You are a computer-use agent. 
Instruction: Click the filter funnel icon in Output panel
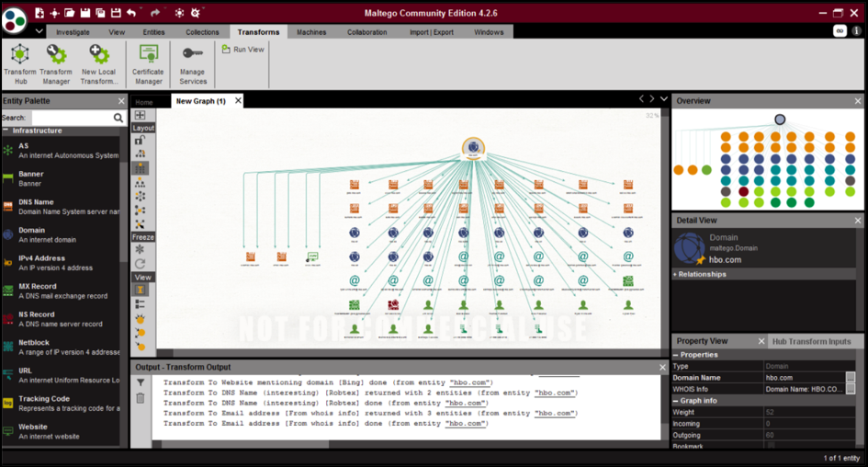pyautogui.click(x=141, y=382)
